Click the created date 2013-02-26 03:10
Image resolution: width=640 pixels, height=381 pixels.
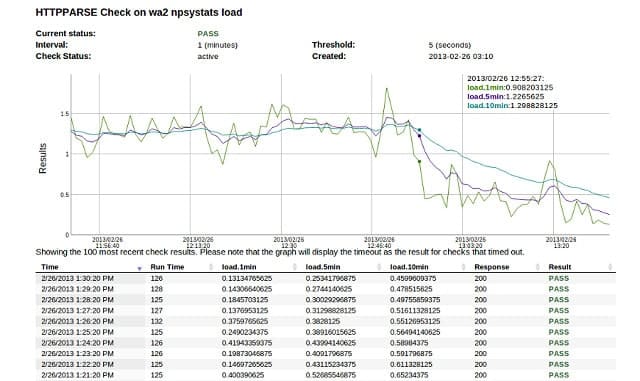[461, 56]
